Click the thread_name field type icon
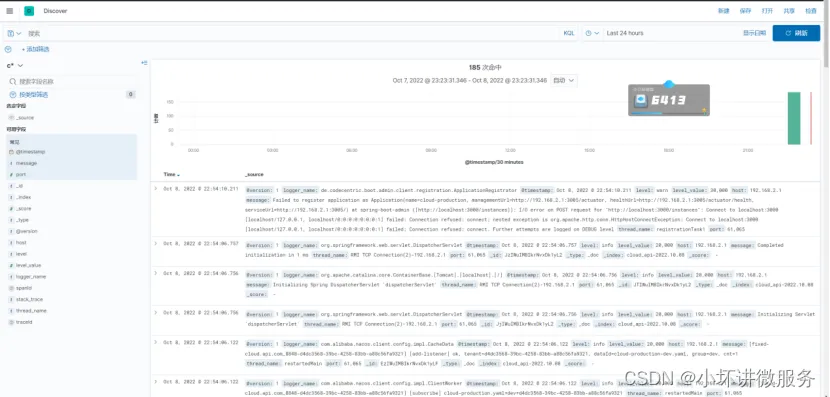The height and width of the screenshot is (397, 830). (11, 311)
